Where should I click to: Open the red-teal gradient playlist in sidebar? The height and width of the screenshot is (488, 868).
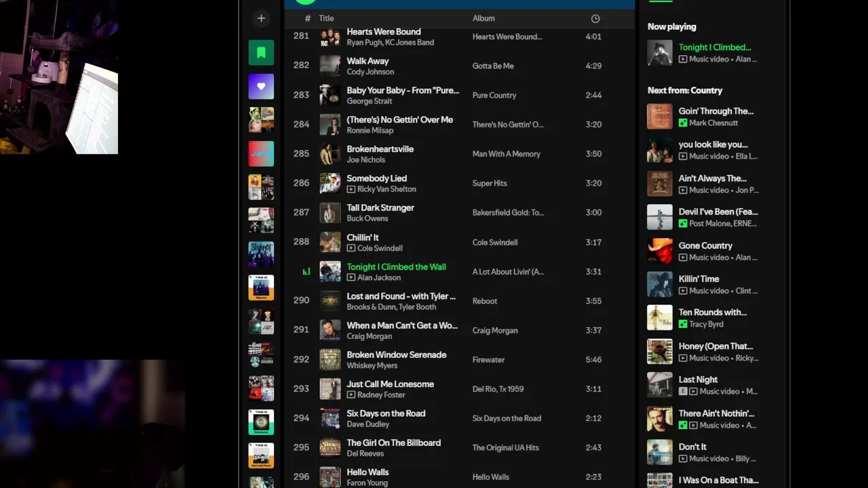click(261, 154)
